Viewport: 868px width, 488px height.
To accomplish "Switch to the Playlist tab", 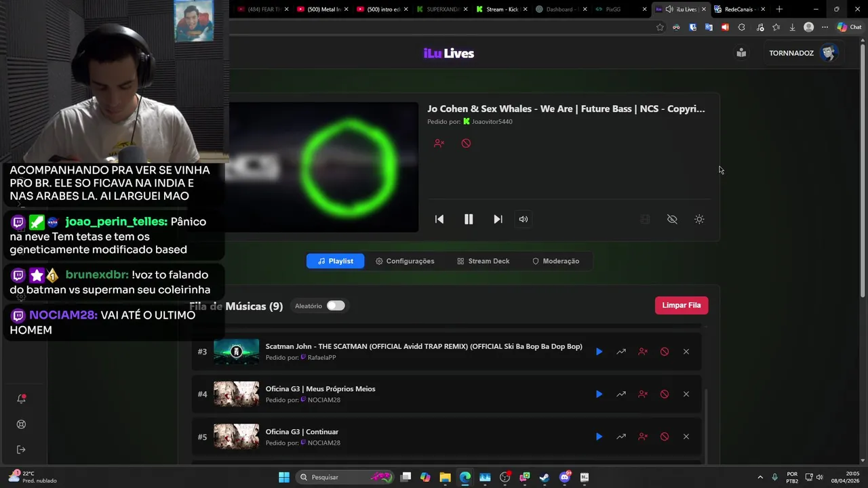I will (335, 261).
